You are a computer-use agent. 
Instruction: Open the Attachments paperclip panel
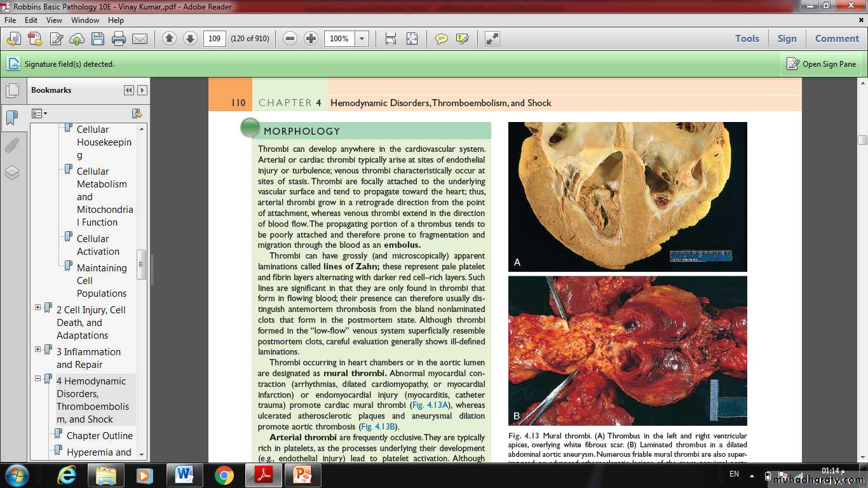click(x=12, y=146)
